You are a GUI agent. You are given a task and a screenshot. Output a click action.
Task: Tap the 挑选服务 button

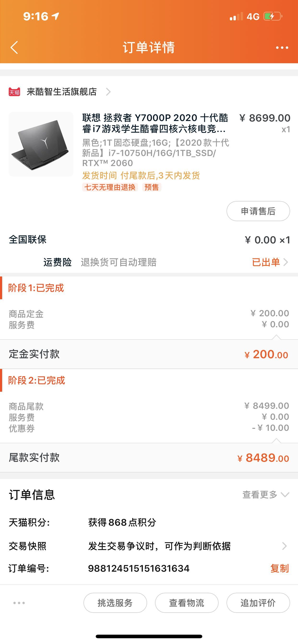pyautogui.click(x=115, y=603)
